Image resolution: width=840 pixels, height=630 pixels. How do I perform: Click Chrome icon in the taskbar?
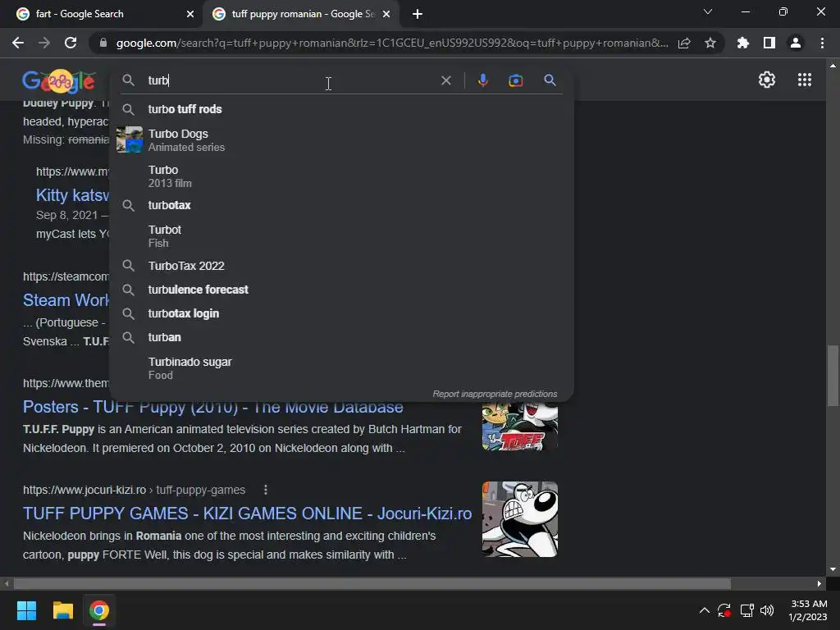tap(99, 610)
